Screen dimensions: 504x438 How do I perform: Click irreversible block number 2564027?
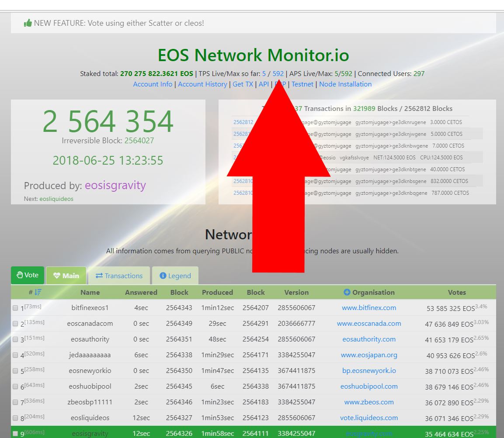pyautogui.click(x=139, y=140)
